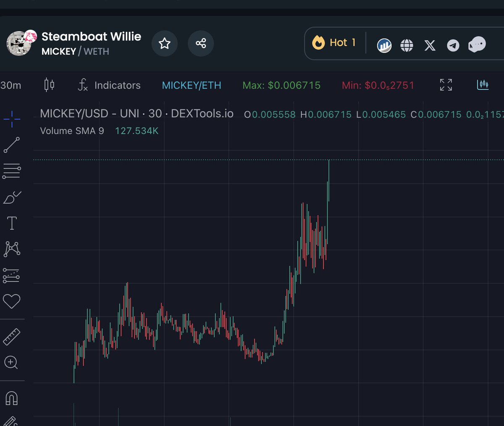
Task: Click the Min price value label
Action: point(378,85)
